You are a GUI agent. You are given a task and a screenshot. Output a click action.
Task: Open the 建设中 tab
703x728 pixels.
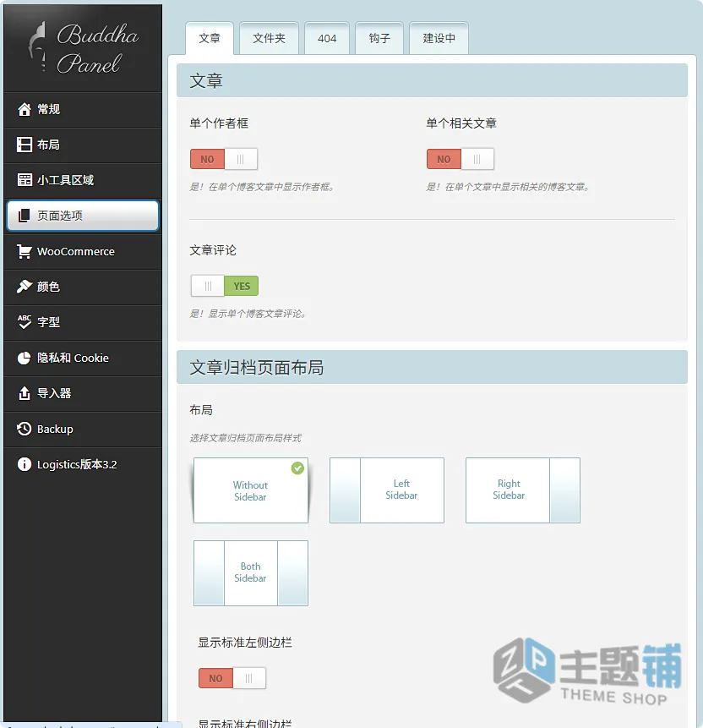(x=439, y=38)
